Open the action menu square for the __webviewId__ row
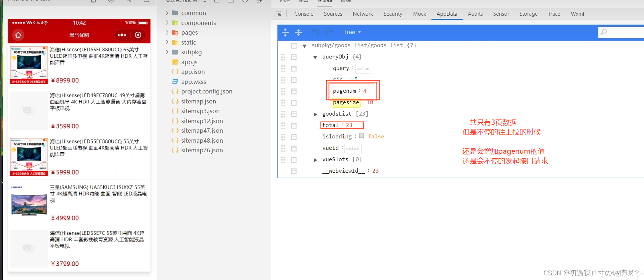This screenshot has height=280, width=644. 294,171
